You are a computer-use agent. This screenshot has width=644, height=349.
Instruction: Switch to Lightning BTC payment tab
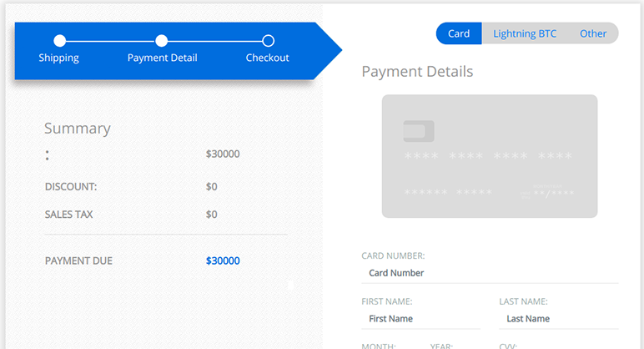(x=525, y=33)
